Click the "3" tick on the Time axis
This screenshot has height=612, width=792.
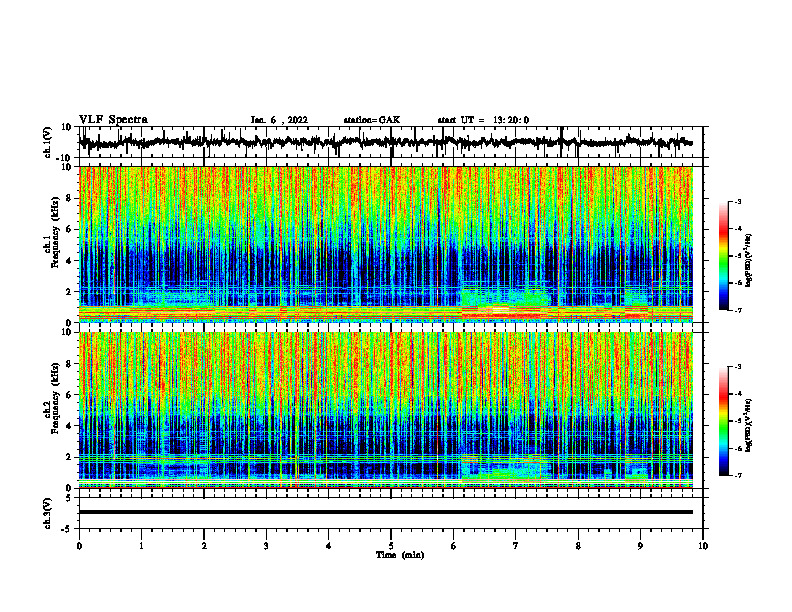click(266, 546)
